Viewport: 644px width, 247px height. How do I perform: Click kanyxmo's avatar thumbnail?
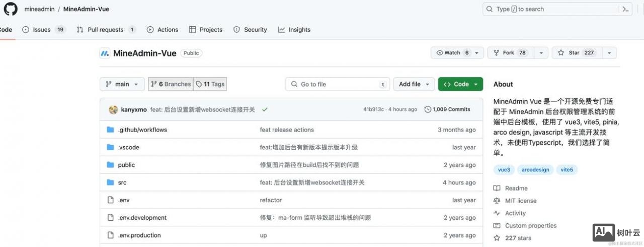113,109
